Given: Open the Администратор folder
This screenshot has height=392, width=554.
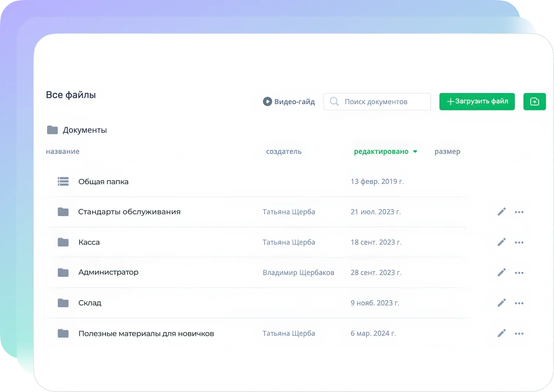Looking at the screenshot, I should pyautogui.click(x=108, y=272).
